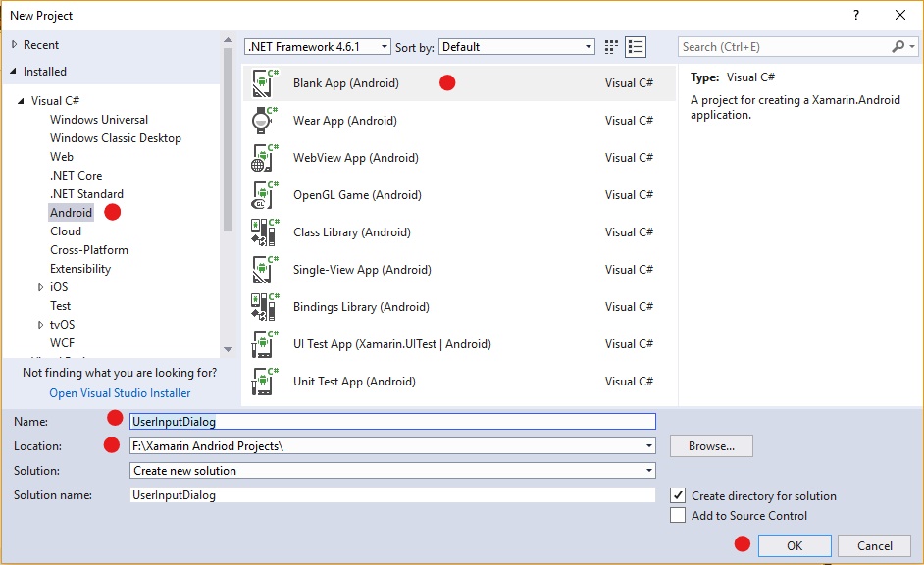
Task: Select the Class Library (Android) icon
Action: point(265,232)
